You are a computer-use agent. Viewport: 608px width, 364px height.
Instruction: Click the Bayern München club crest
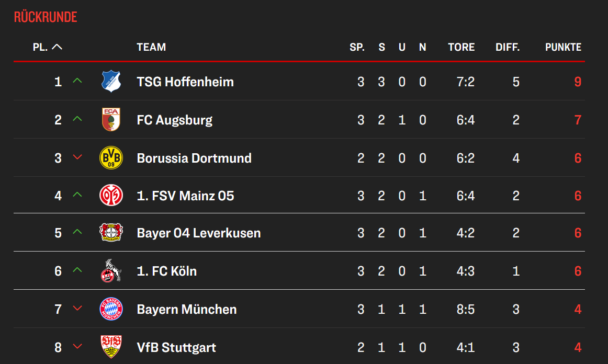coord(111,309)
